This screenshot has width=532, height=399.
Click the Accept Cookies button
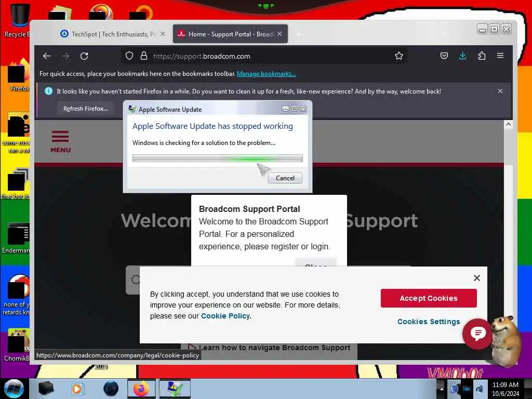click(x=429, y=298)
